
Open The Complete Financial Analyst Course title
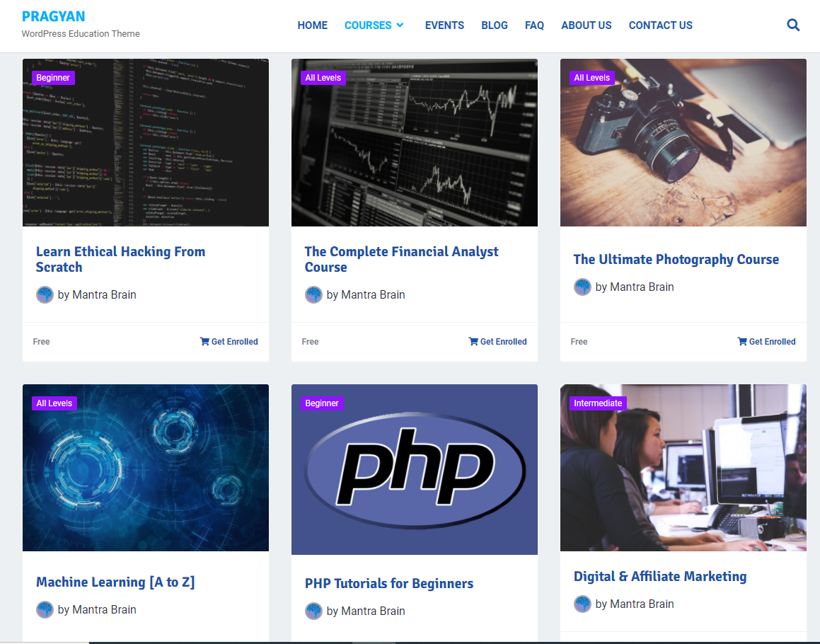click(401, 259)
